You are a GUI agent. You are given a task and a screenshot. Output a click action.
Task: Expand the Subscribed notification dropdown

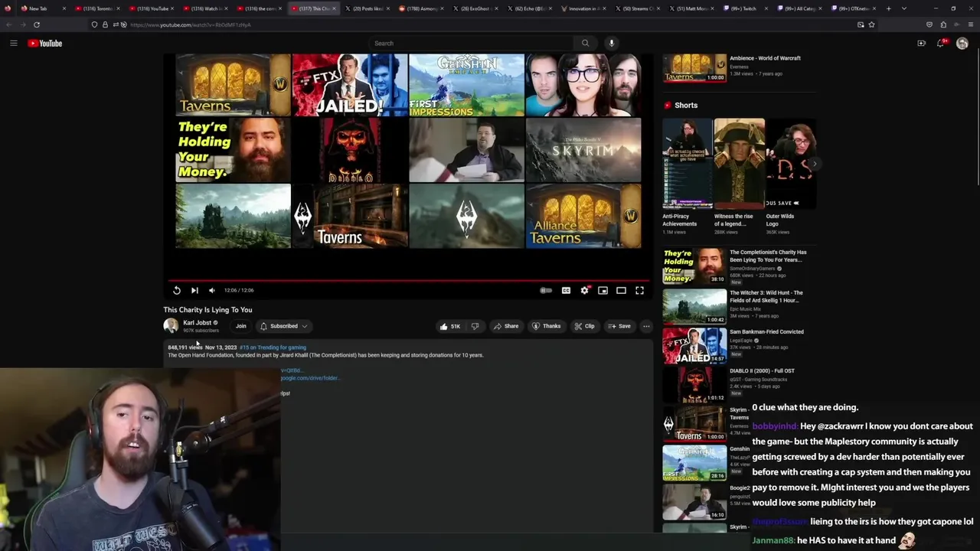(284, 326)
